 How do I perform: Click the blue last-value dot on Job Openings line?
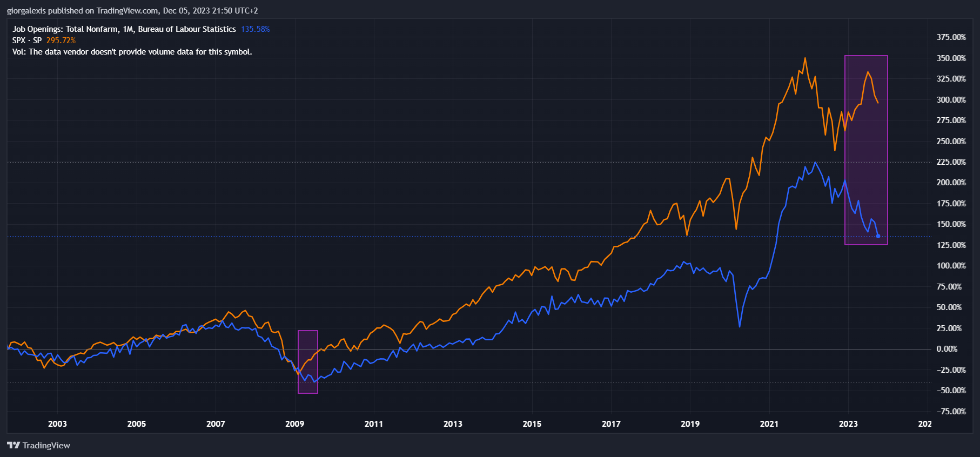pyautogui.click(x=878, y=236)
